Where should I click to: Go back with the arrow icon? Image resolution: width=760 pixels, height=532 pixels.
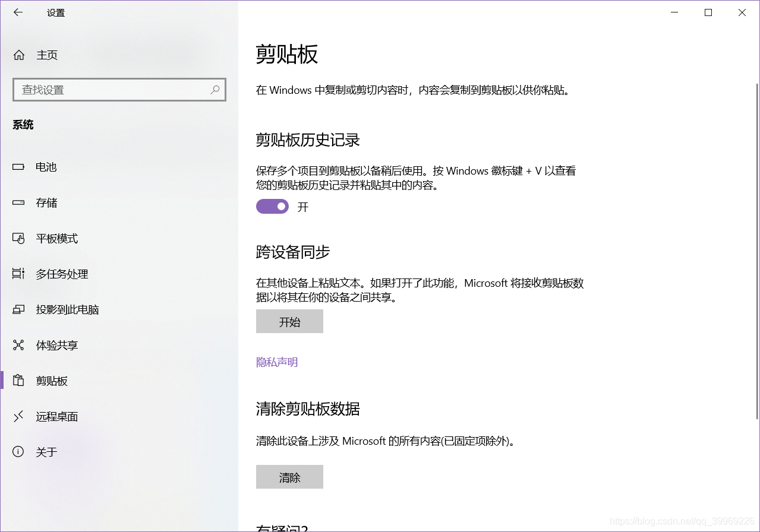tap(18, 12)
